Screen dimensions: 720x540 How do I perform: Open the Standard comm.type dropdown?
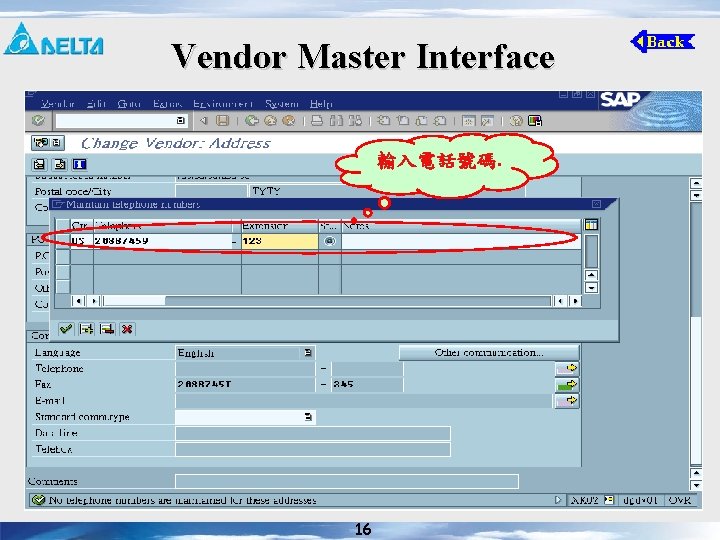click(x=308, y=417)
